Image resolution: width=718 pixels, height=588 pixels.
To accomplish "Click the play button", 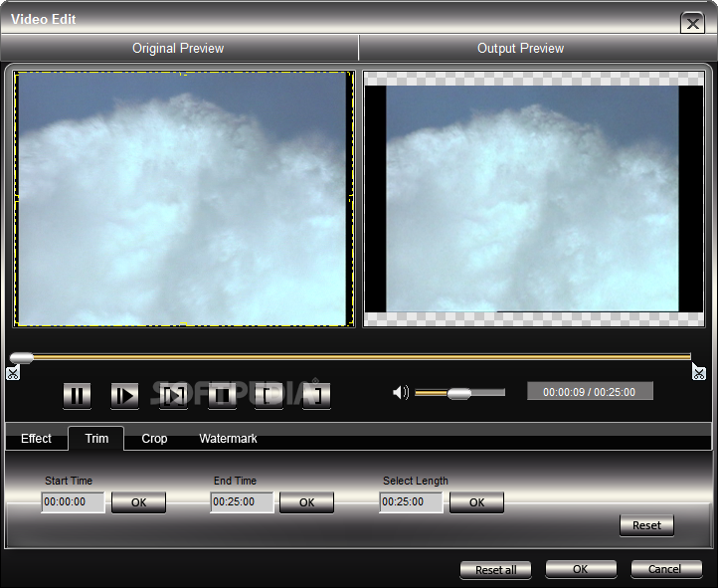I will click(124, 396).
